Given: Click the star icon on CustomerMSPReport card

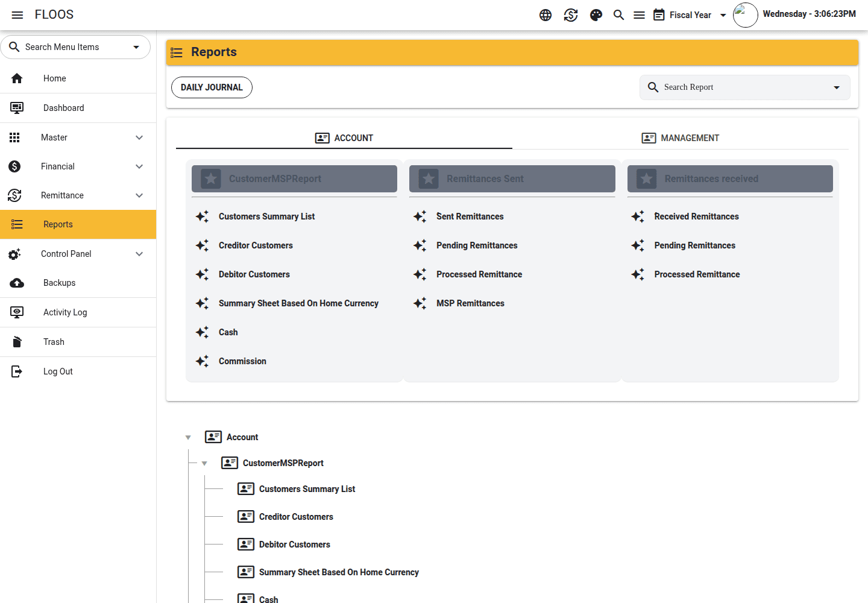Looking at the screenshot, I should click(211, 178).
